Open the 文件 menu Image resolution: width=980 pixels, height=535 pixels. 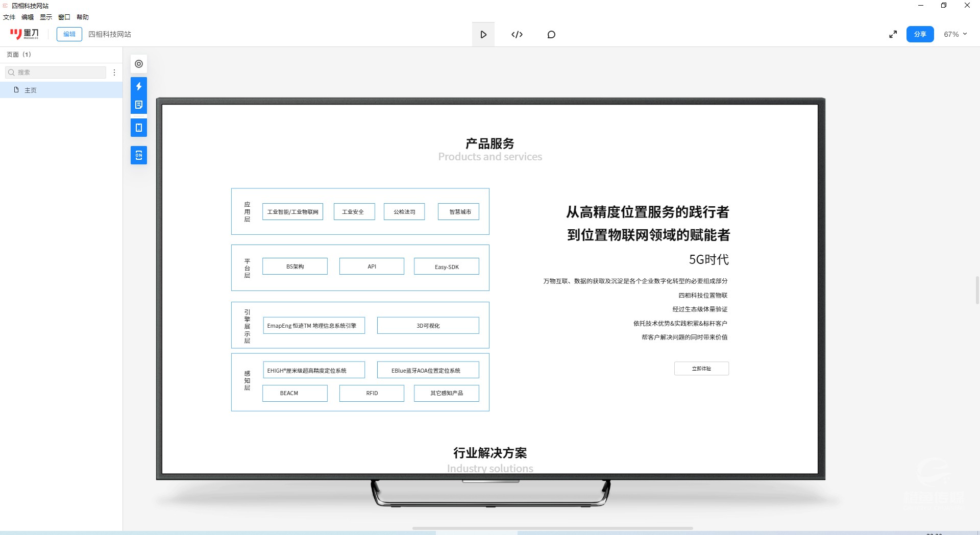point(9,17)
